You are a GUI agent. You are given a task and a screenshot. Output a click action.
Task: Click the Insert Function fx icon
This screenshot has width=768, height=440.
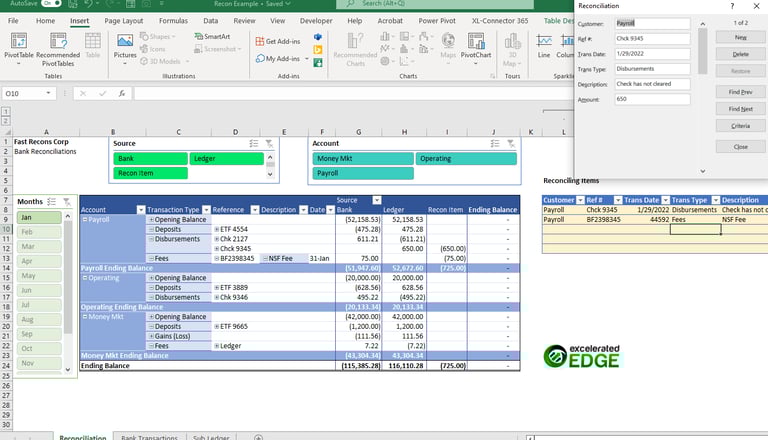tap(121, 93)
